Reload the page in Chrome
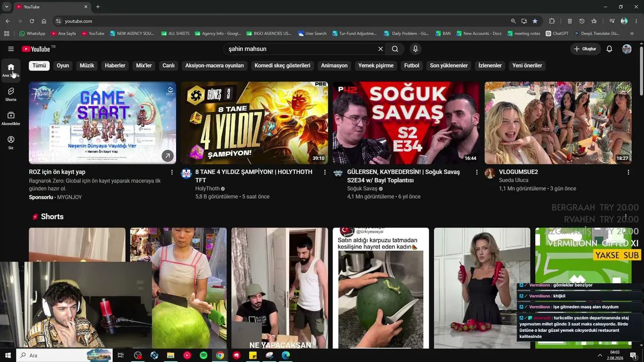Viewport: 644px width, 362px height. pos(32,21)
